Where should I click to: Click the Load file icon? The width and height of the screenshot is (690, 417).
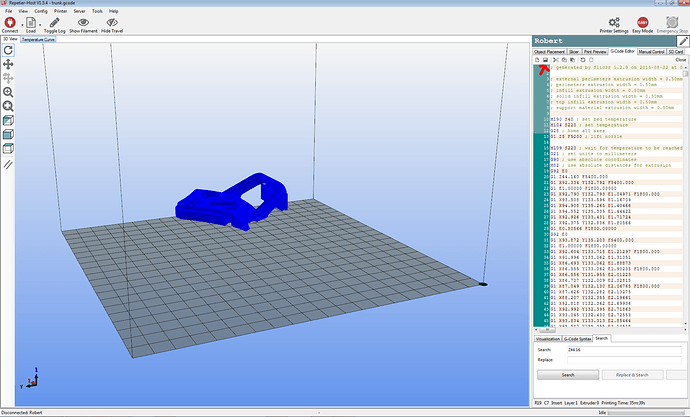[x=31, y=22]
